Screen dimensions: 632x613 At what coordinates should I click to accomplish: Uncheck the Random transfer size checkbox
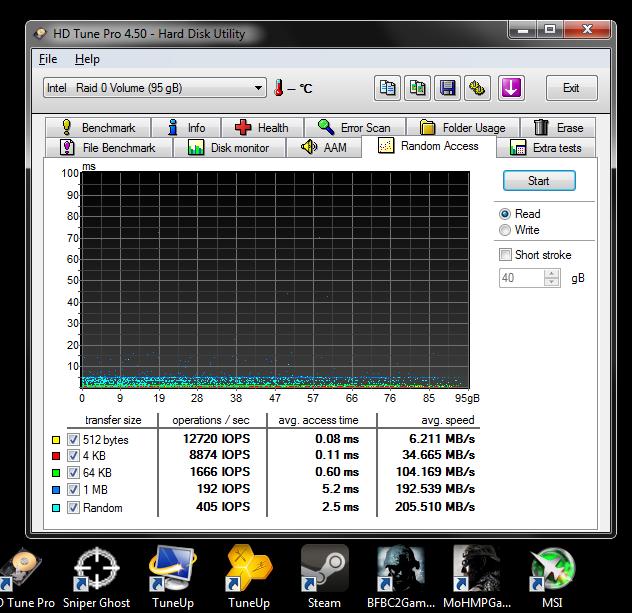click(73, 507)
